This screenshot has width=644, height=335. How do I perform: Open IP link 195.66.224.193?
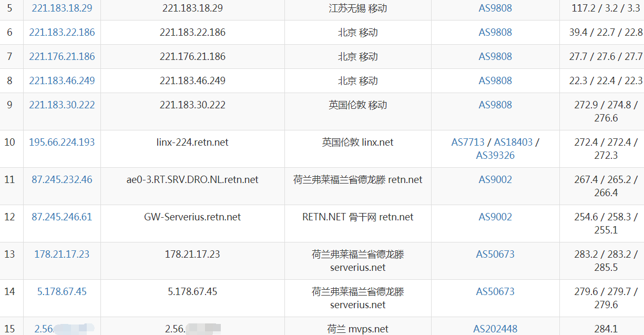pyautogui.click(x=62, y=143)
